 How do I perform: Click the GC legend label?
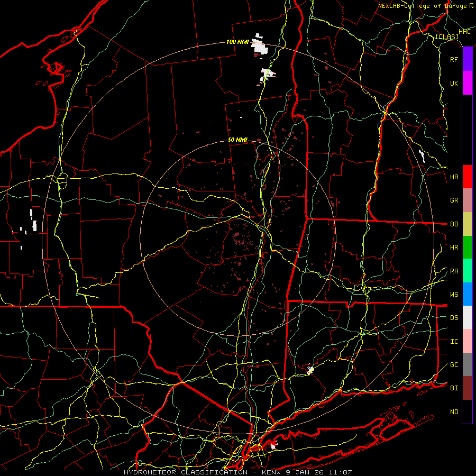tap(454, 365)
